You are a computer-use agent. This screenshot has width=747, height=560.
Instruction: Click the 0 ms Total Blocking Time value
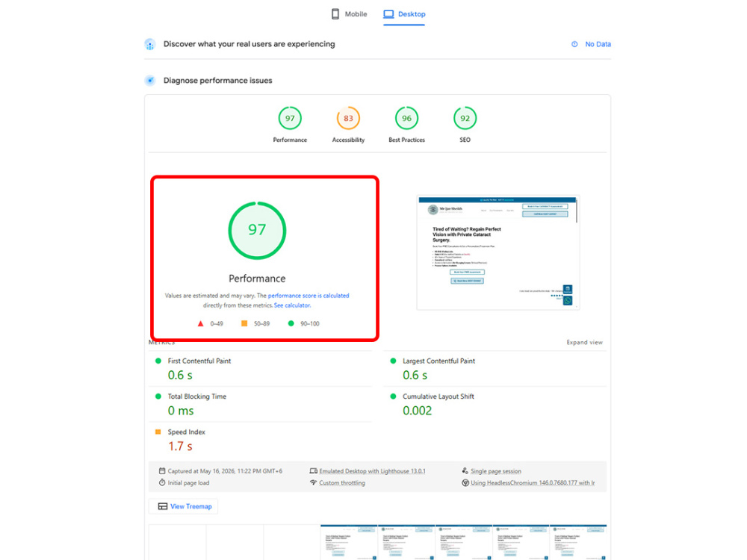tap(181, 411)
